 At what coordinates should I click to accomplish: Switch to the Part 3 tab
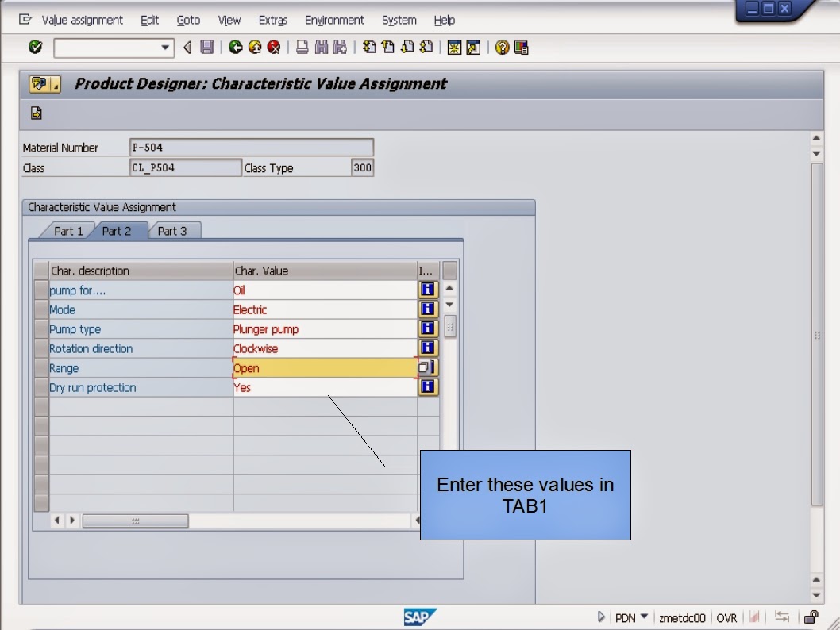point(173,230)
